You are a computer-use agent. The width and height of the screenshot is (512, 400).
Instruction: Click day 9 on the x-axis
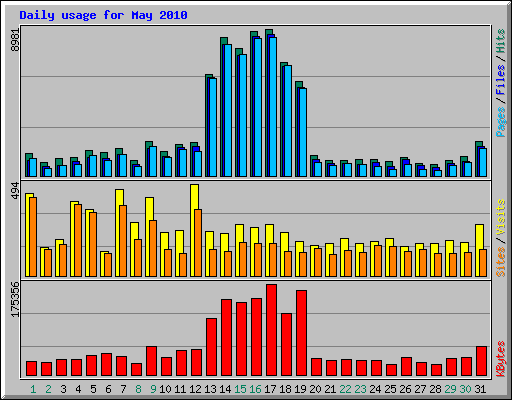(x=153, y=389)
